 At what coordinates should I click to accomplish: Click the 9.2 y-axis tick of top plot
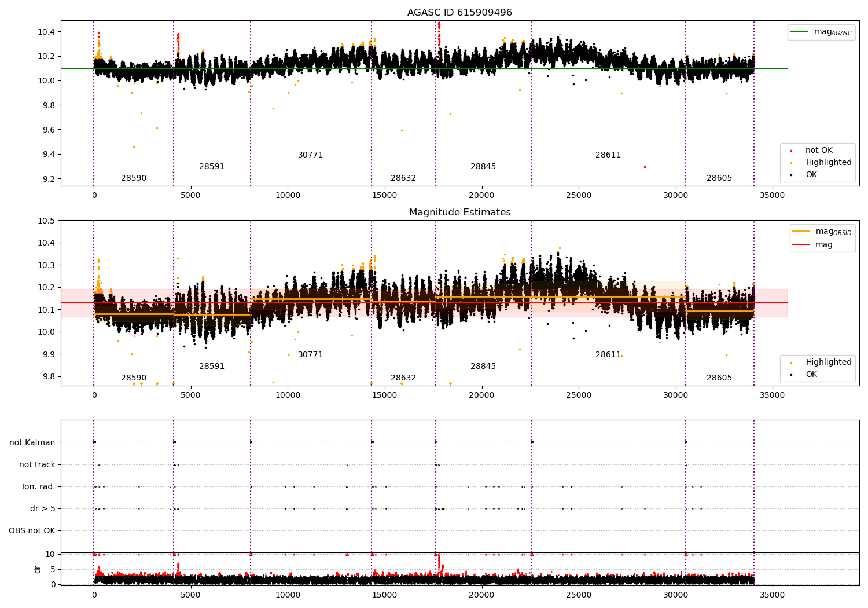[x=49, y=179]
